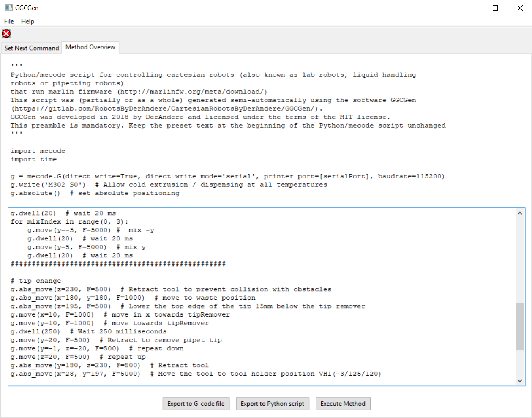This screenshot has height=418, width=532.
Task: Click the Export to Python script button
Action: pos(272,404)
